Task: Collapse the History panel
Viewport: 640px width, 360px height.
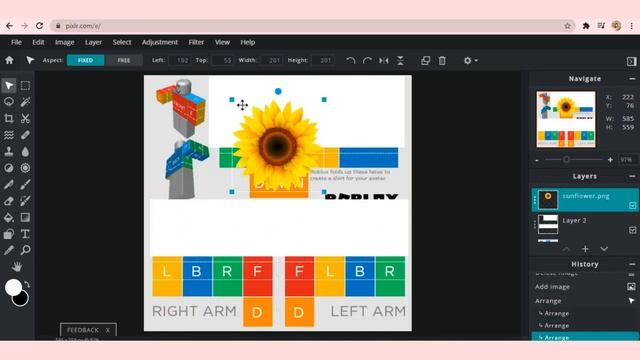Action: pyautogui.click(x=632, y=264)
